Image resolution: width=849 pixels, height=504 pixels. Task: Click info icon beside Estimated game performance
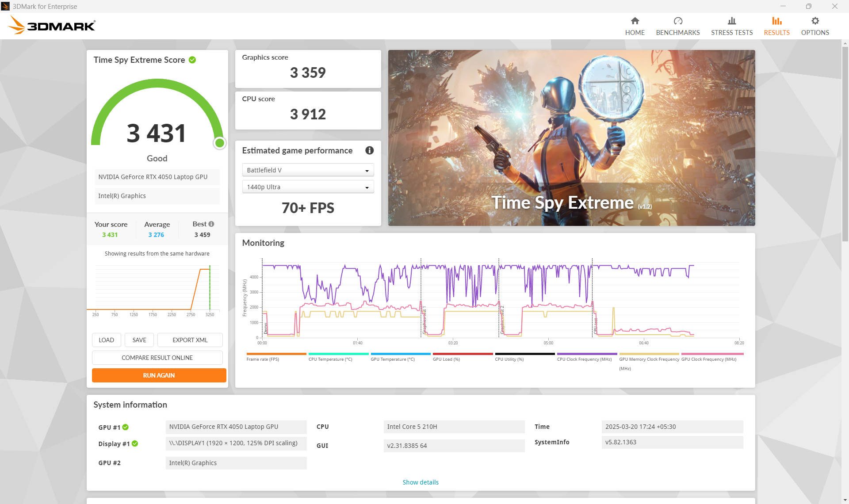[369, 150]
